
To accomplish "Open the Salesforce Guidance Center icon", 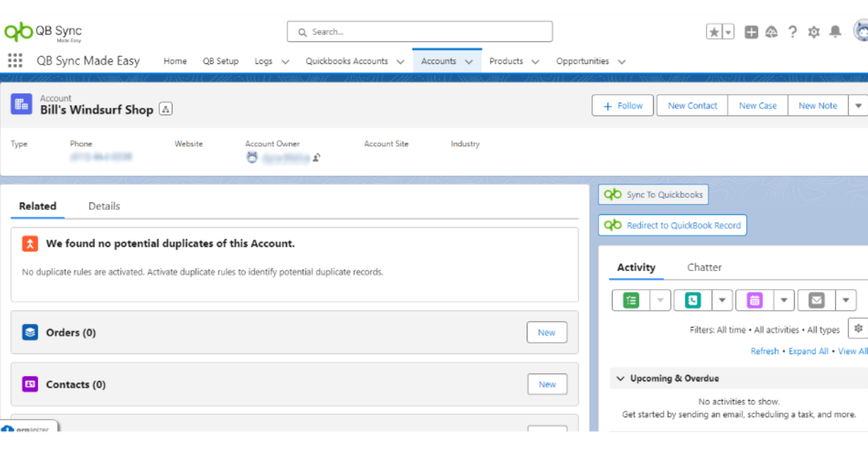I will click(772, 32).
